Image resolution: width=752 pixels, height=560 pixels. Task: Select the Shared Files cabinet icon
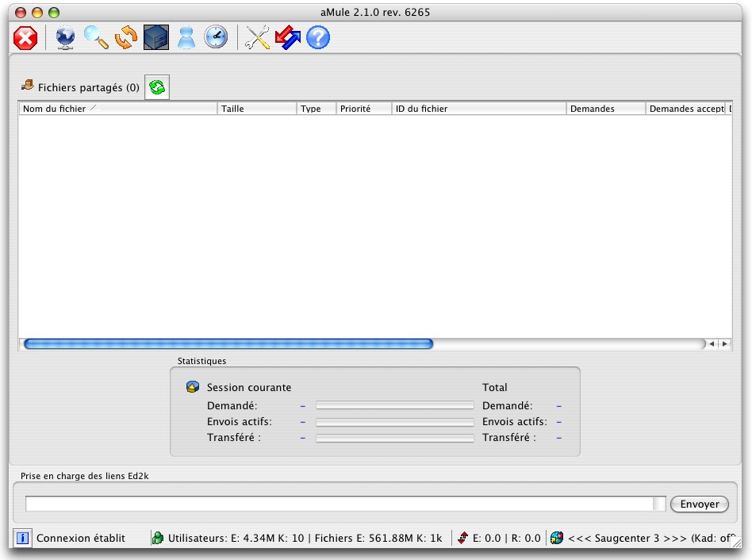pyautogui.click(x=155, y=38)
